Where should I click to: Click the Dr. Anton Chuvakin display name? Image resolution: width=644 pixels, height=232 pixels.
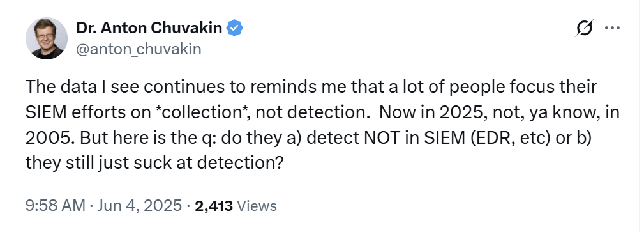pos(149,28)
